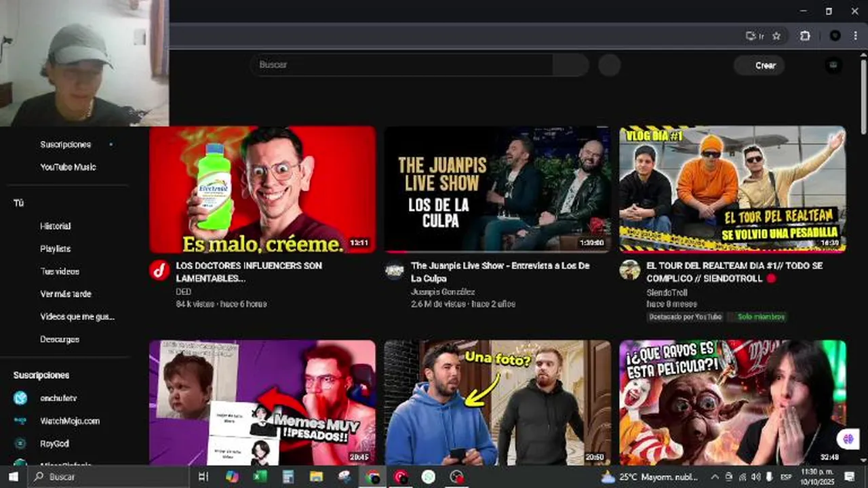Open File Explorer from the taskbar
Image resolution: width=868 pixels, height=488 pixels.
[316, 477]
